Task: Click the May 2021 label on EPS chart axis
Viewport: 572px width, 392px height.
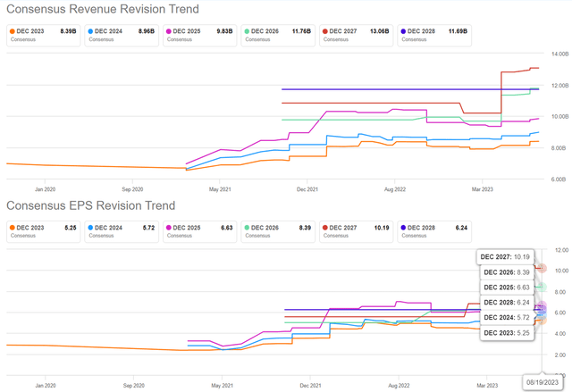Action: point(222,386)
